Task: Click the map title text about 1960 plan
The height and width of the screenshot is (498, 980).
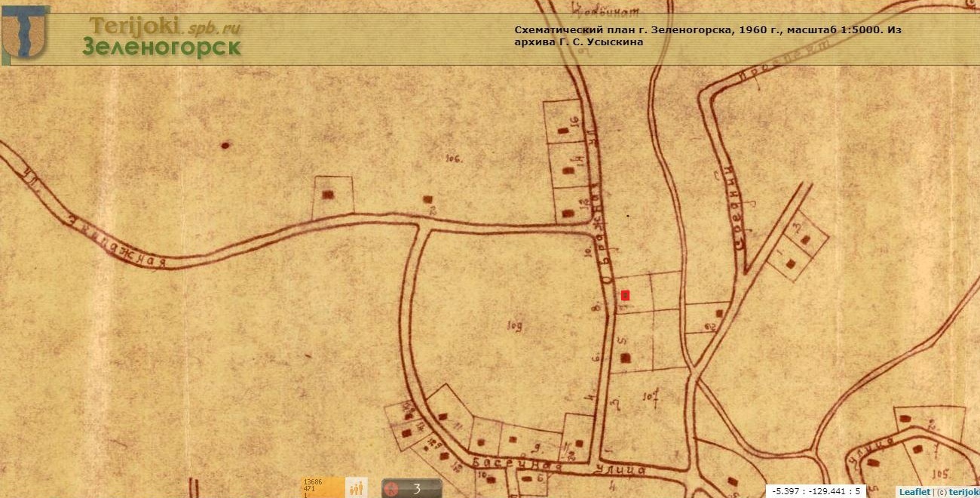Action: [x=707, y=35]
